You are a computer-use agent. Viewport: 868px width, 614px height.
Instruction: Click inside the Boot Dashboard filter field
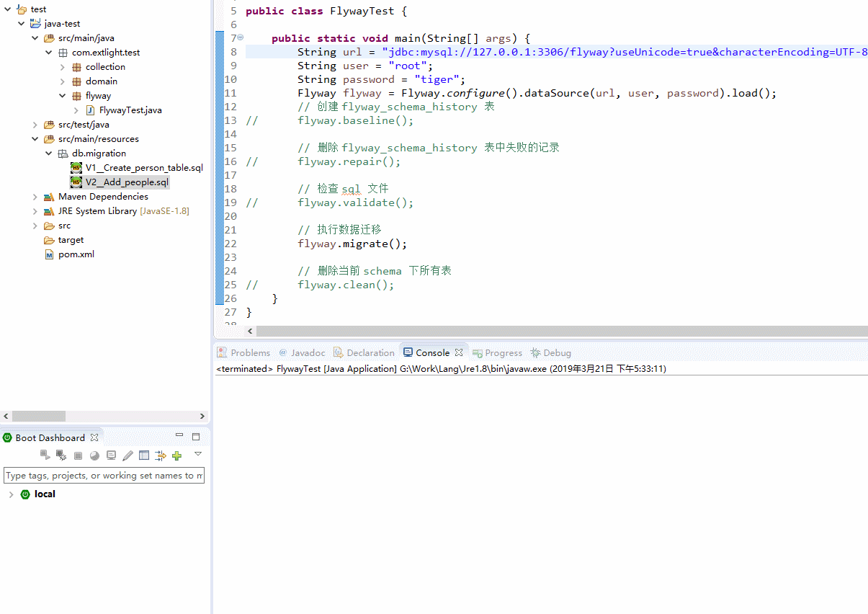tap(104, 476)
